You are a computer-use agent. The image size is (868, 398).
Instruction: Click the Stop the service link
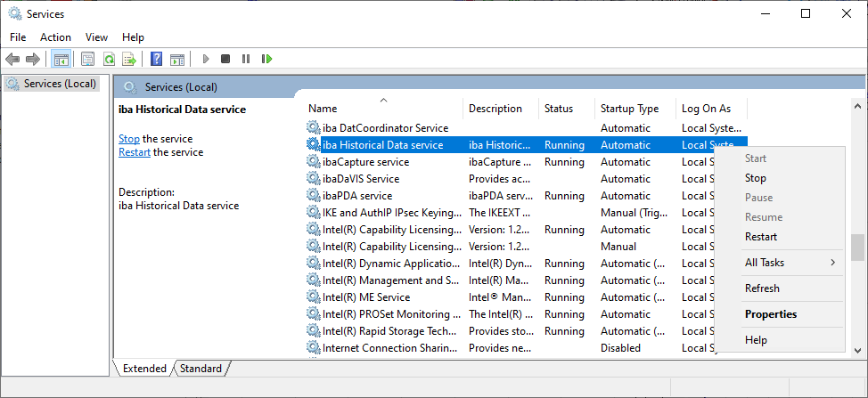tap(129, 139)
